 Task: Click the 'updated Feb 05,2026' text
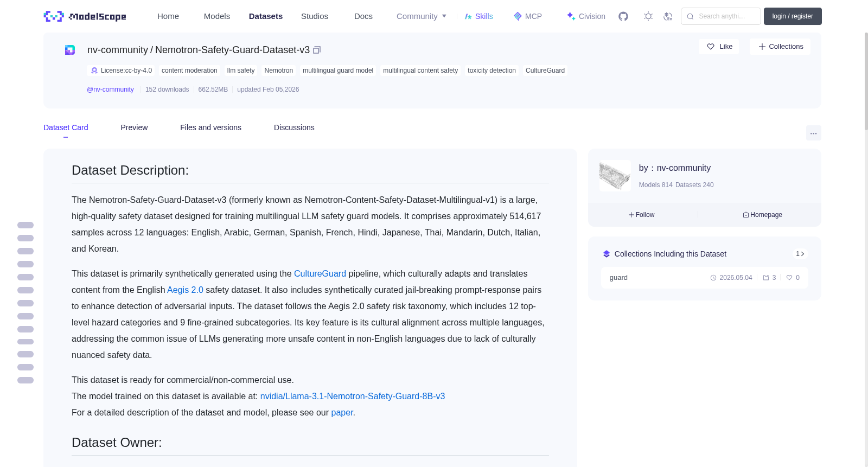click(x=268, y=89)
